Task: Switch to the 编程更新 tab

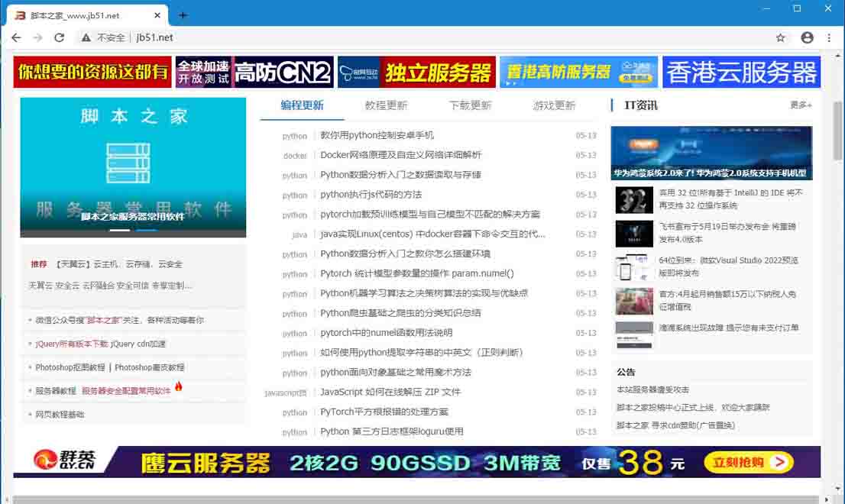Action: point(302,105)
